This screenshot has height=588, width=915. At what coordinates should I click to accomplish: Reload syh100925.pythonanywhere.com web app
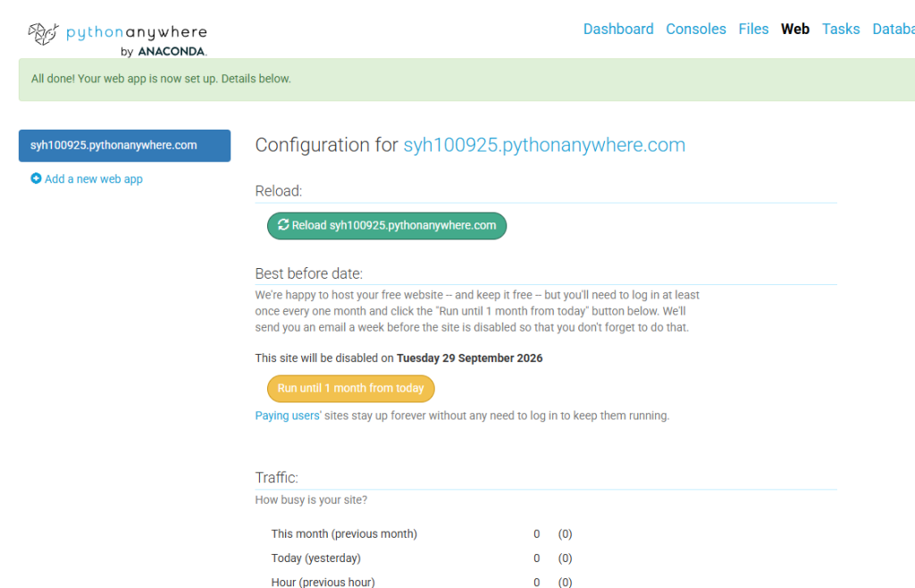click(387, 226)
